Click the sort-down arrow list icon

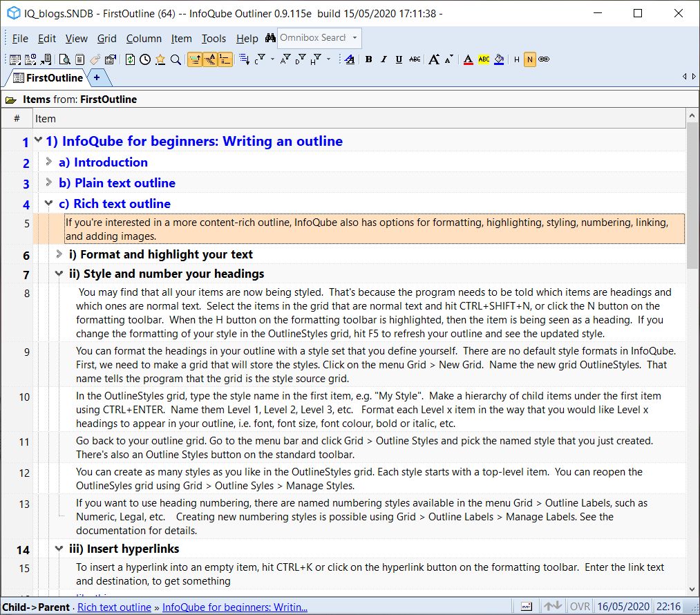click(x=244, y=59)
